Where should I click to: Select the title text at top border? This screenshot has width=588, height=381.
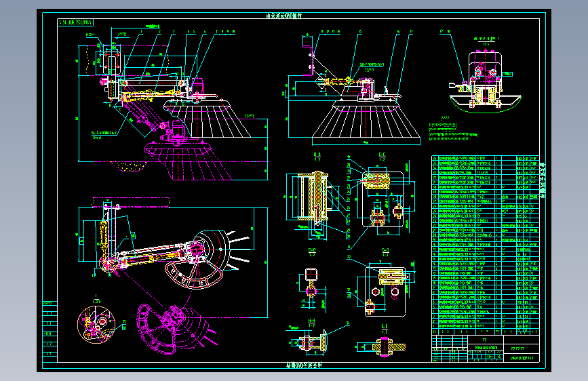tap(283, 16)
